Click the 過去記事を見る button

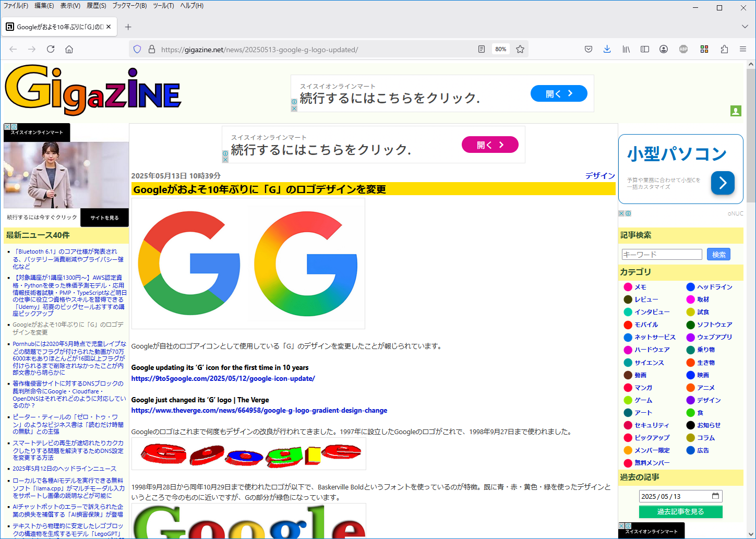(x=680, y=512)
